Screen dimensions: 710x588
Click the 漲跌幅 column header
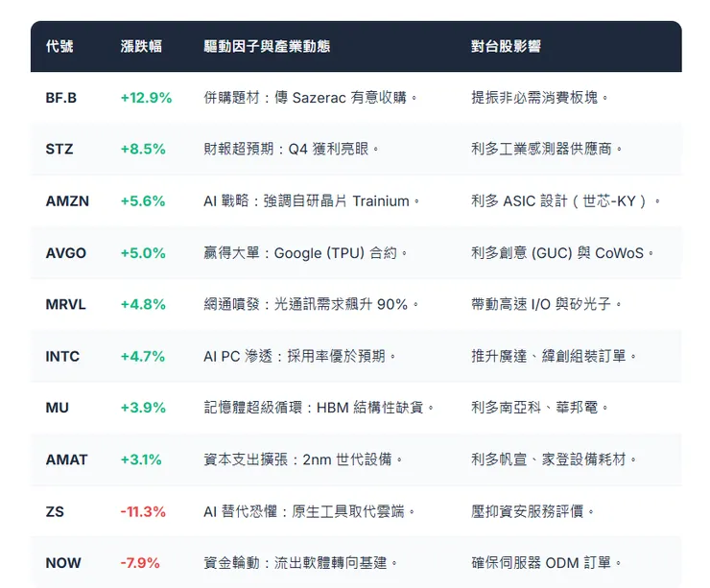[x=141, y=46]
